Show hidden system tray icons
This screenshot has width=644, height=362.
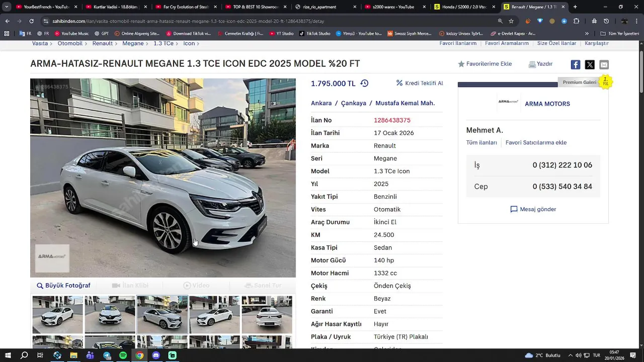(x=571, y=355)
